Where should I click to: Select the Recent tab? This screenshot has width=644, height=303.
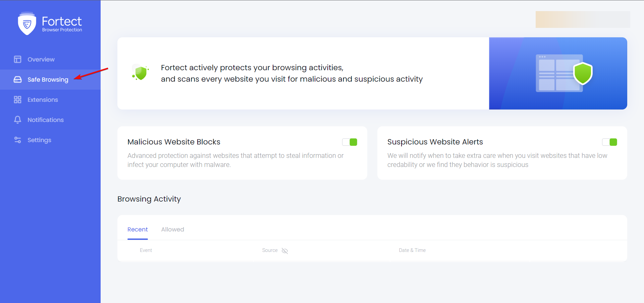[138, 229]
